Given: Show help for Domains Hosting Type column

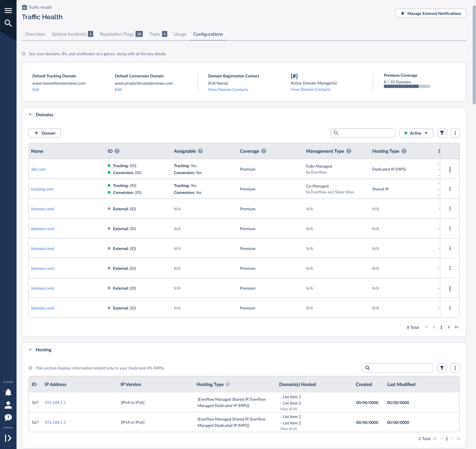Looking at the screenshot, I should click(404, 151).
